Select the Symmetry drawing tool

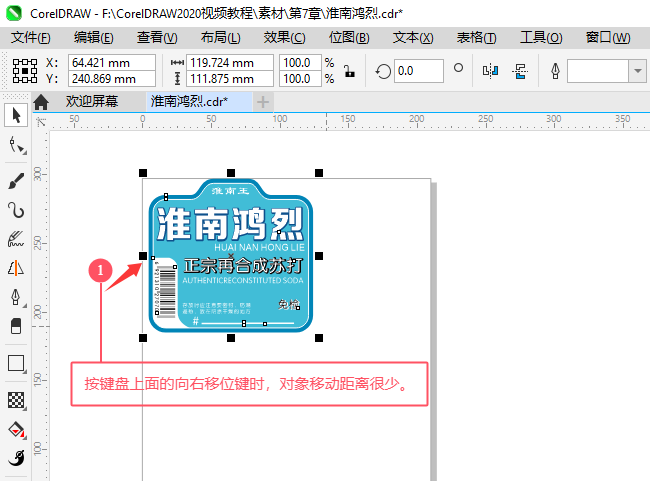pyautogui.click(x=16, y=268)
